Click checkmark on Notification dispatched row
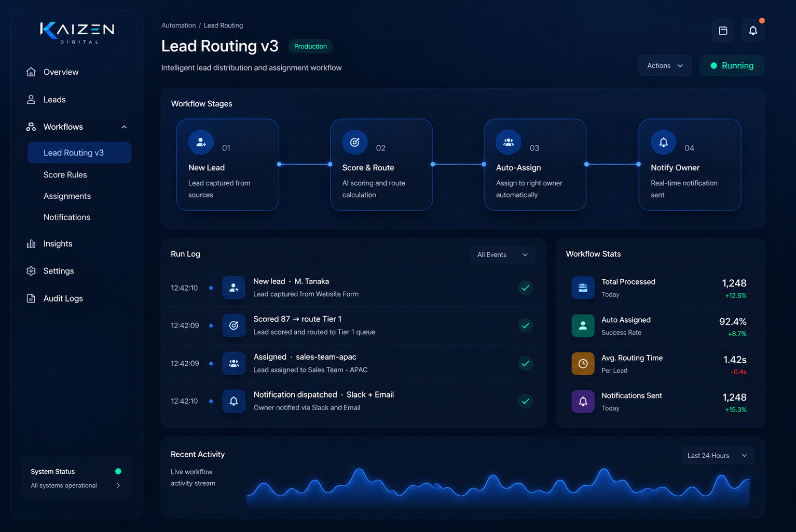 (525, 401)
